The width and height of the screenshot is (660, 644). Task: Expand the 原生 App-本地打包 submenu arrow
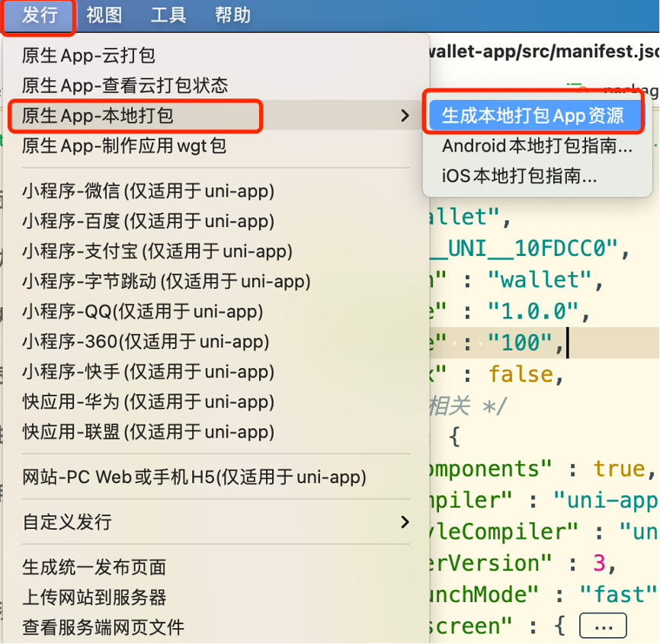(x=405, y=116)
